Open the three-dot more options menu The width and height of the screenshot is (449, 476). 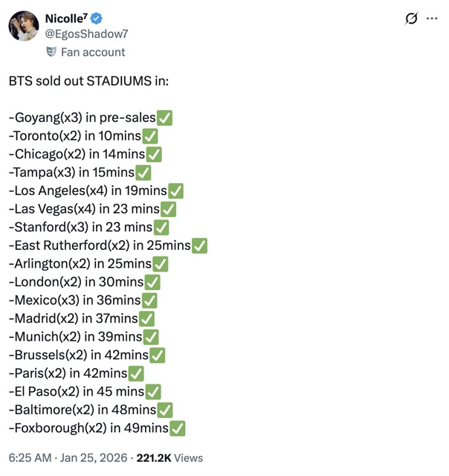432,19
